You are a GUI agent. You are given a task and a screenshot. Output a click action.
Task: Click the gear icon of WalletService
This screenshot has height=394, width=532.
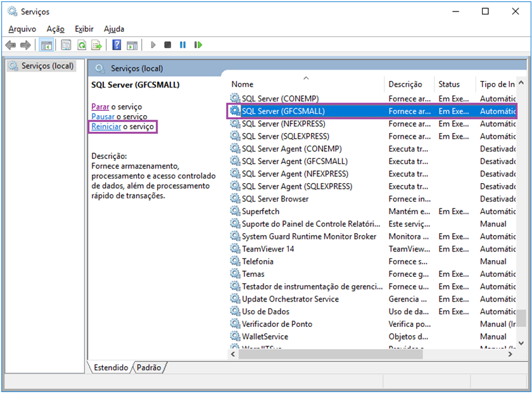click(x=235, y=336)
